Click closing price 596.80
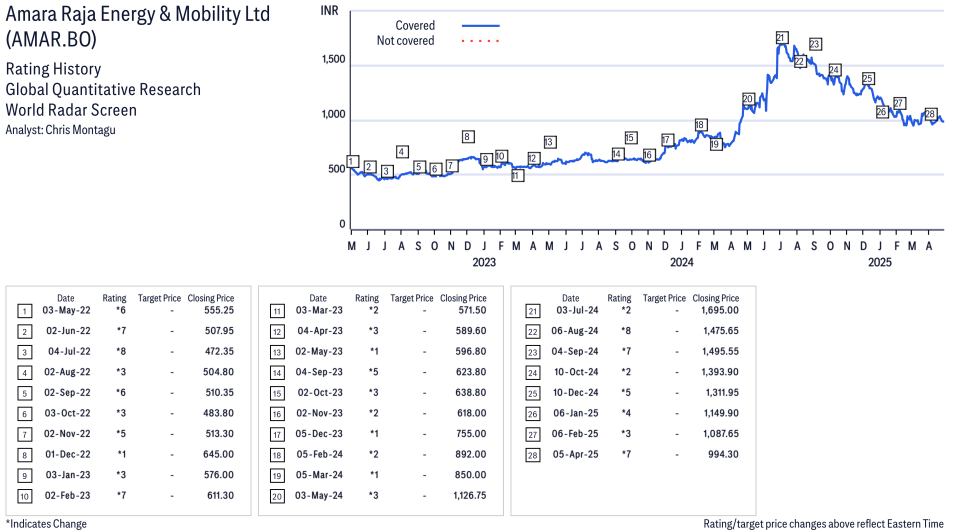 tap(471, 352)
